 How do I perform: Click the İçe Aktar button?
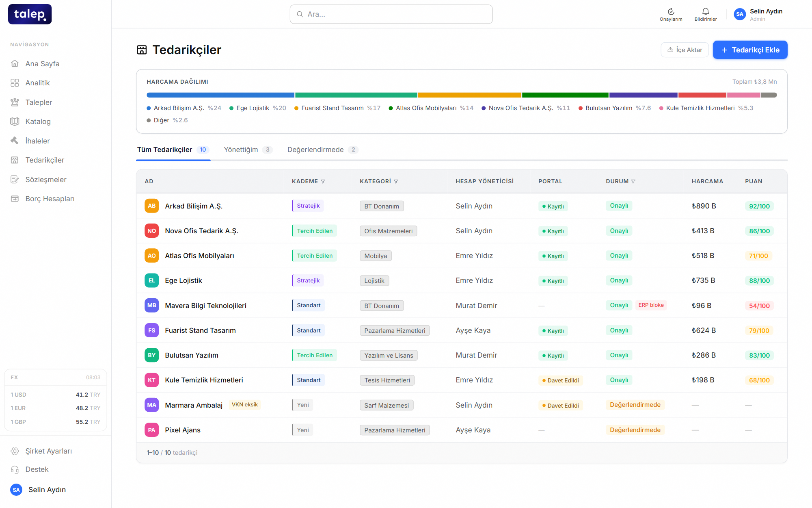pos(685,50)
